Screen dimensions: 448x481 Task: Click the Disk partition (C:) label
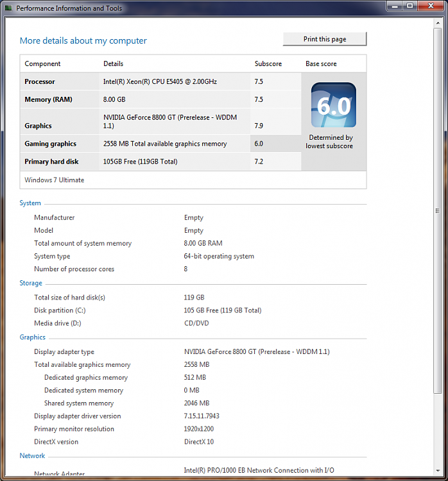60,310
